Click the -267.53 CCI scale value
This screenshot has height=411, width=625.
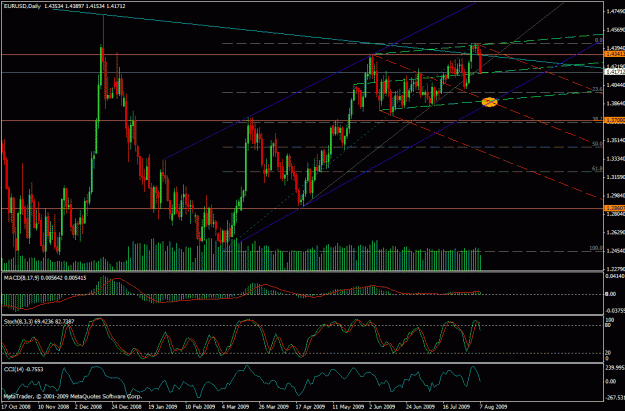click(x=615, y=397)
